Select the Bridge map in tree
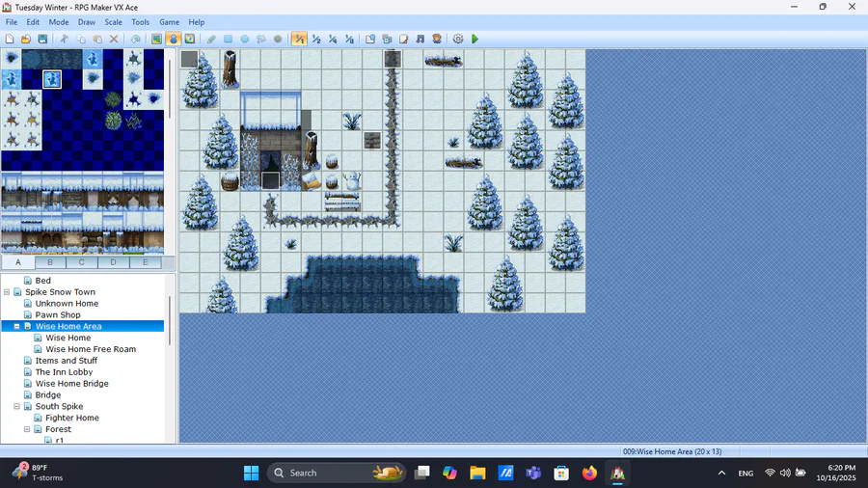 (x=47, y=395)
